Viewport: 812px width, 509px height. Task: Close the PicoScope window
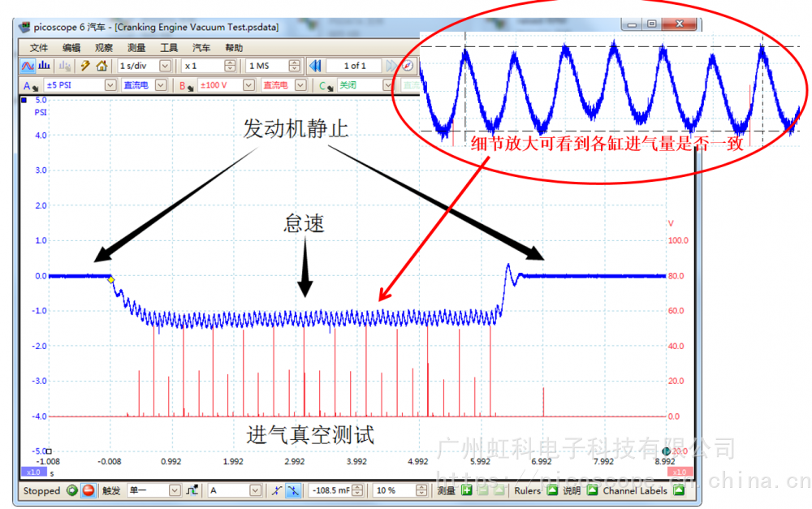pyautogui.click(x=680, y=24)
